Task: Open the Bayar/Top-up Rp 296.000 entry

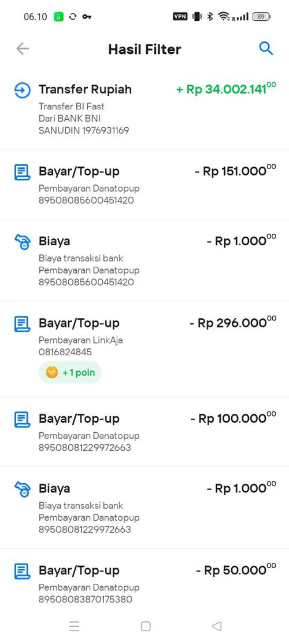Action: click(144, 349)
